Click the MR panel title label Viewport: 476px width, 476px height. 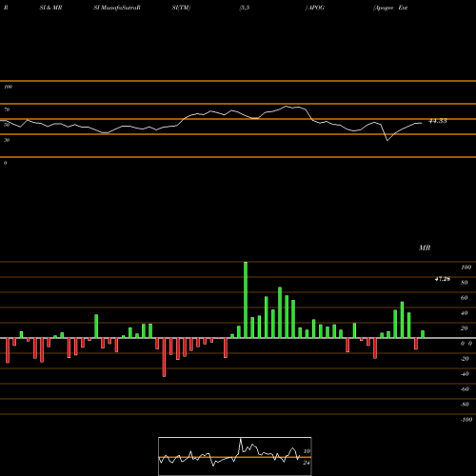click(x=425, y=248)
